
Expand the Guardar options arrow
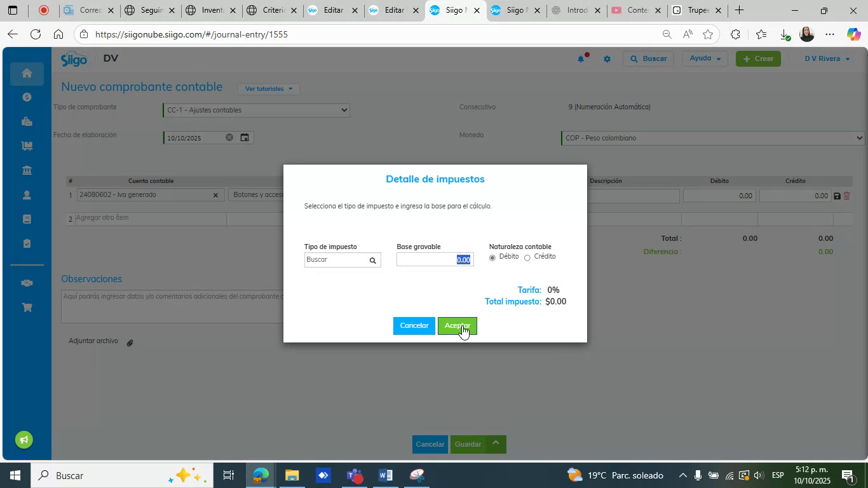(x=496, y=444)
